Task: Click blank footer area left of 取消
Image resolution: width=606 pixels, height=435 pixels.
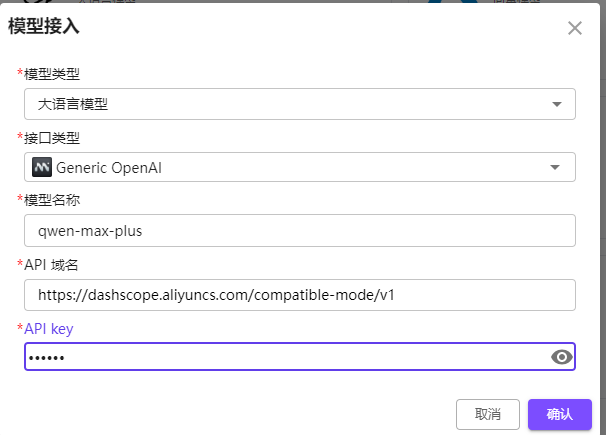Action: pos(232,414)
